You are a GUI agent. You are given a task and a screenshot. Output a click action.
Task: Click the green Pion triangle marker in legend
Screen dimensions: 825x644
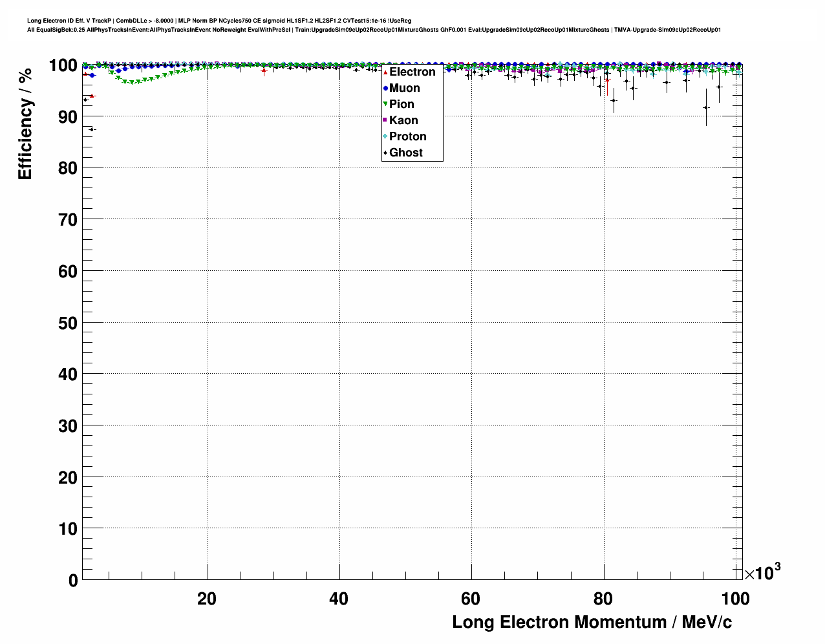point(385,104)
